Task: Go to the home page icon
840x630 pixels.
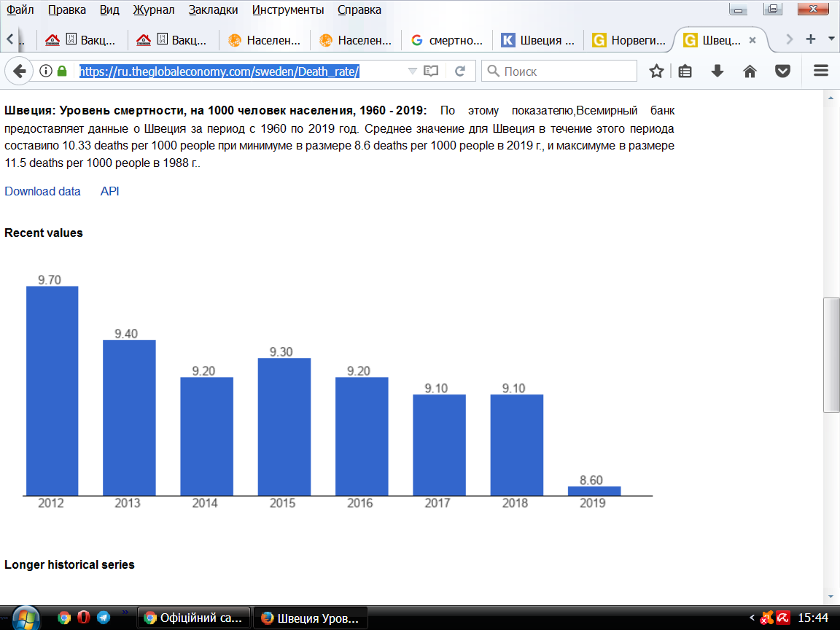Action: tap(750, 71)
